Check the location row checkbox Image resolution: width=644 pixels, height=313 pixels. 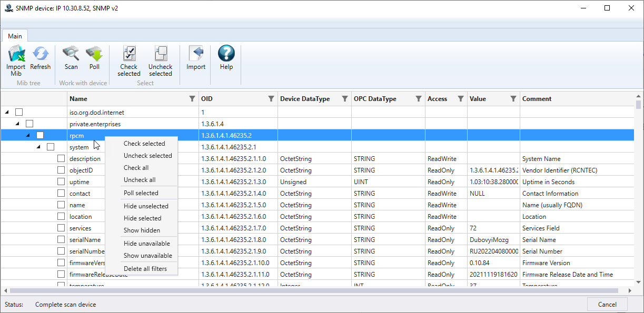pyautogui.click(x=61, y=216)
